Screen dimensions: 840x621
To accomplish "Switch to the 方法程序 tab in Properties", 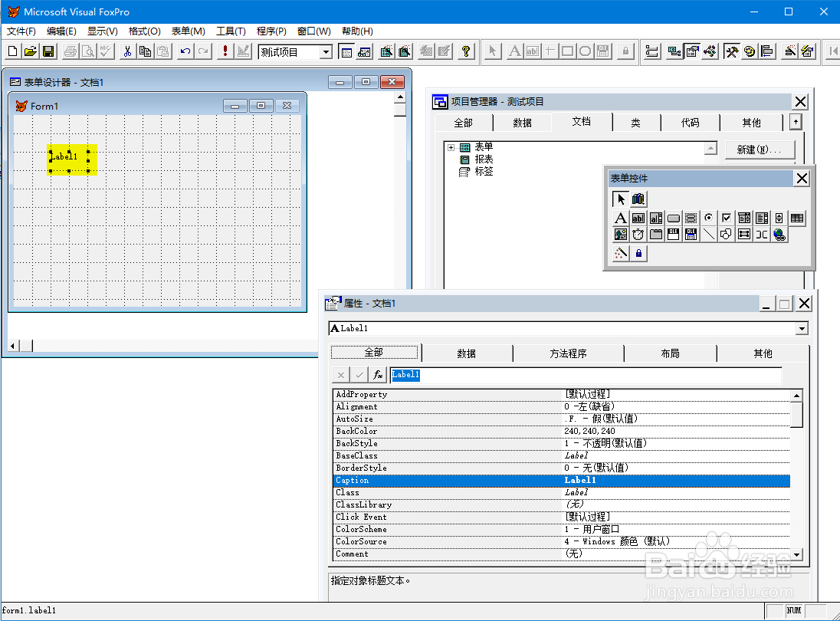I will (569, 353).
